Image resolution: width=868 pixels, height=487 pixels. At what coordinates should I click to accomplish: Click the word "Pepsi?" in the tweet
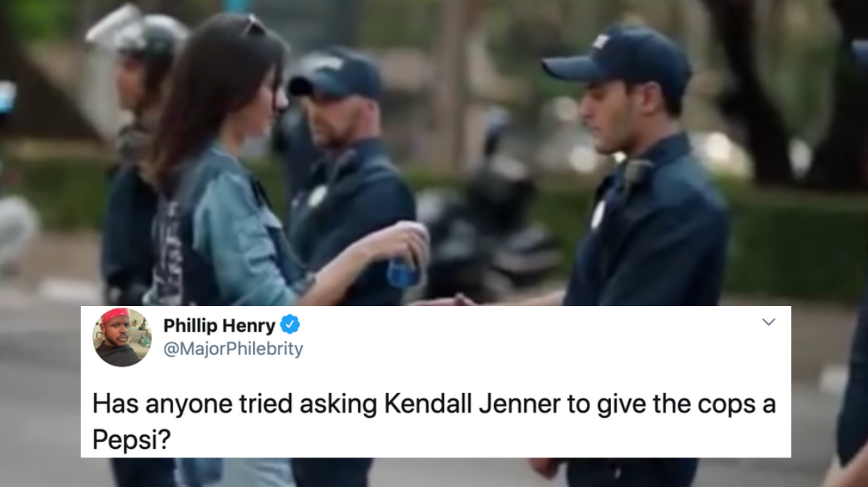(131, 439)
